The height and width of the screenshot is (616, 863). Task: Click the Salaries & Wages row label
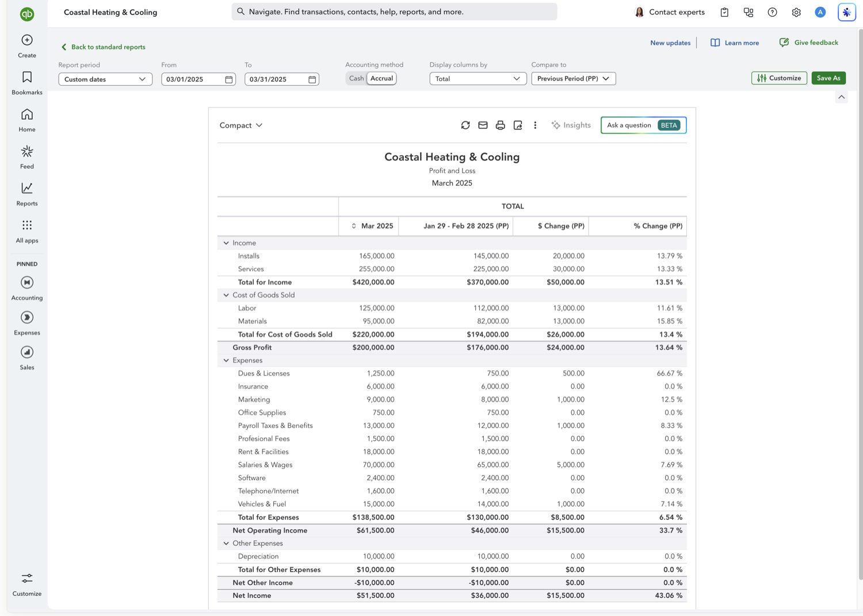tap(265, 465)
